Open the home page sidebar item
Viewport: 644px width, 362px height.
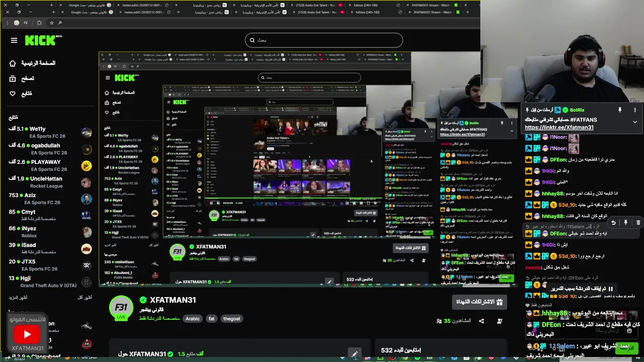[32, 63]
